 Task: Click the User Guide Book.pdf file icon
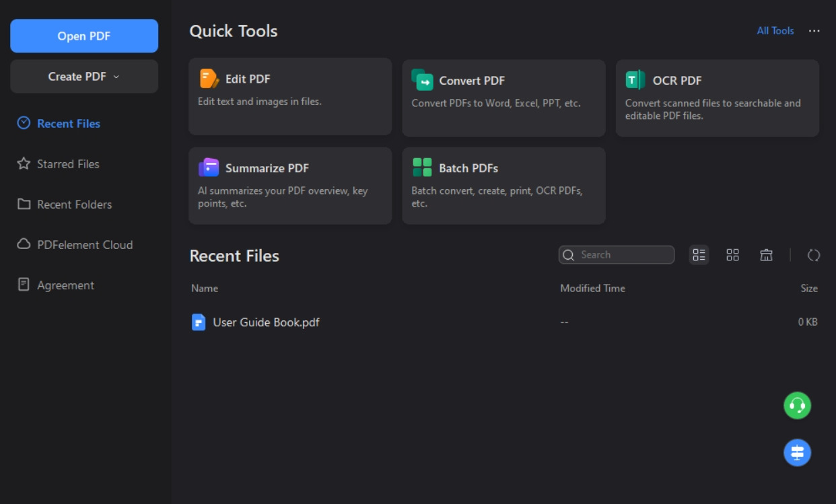(198, 322)
